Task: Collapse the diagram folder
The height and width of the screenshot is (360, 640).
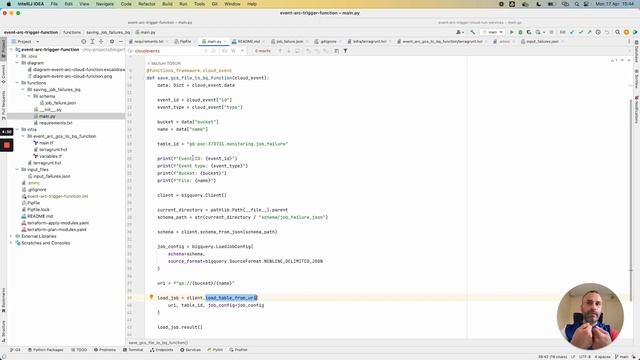Action: (17, 63)
